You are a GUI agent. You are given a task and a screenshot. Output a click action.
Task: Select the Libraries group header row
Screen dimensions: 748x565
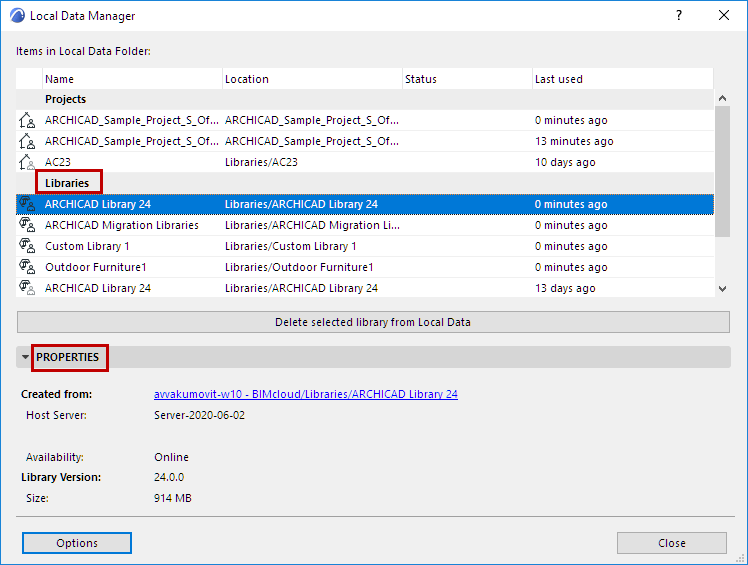365,183
